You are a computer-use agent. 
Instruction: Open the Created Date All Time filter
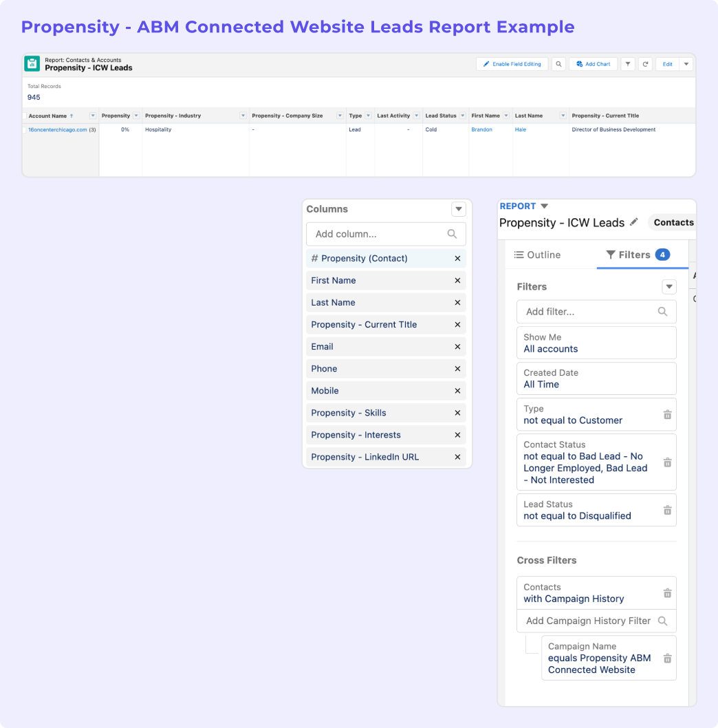(x=596, y=378)
